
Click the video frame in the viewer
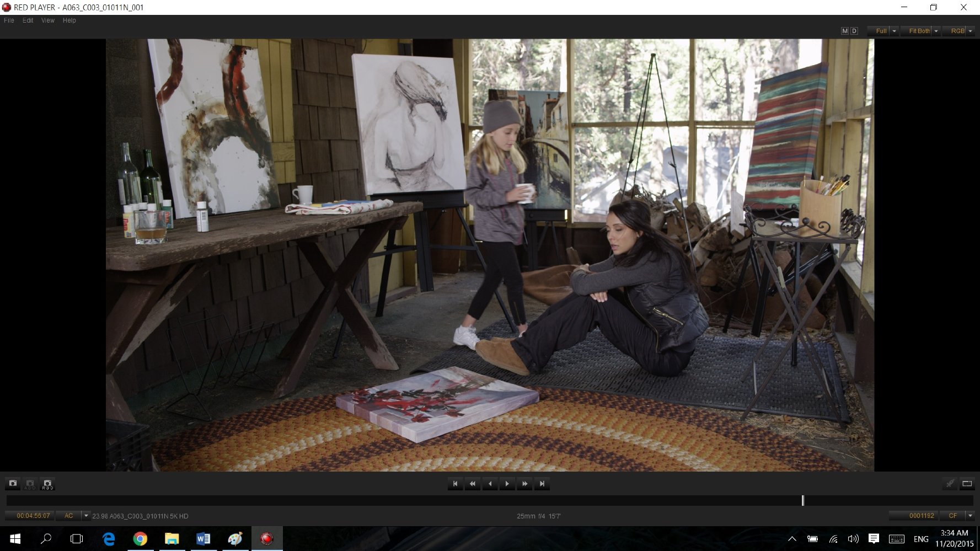tap(490, 255)
